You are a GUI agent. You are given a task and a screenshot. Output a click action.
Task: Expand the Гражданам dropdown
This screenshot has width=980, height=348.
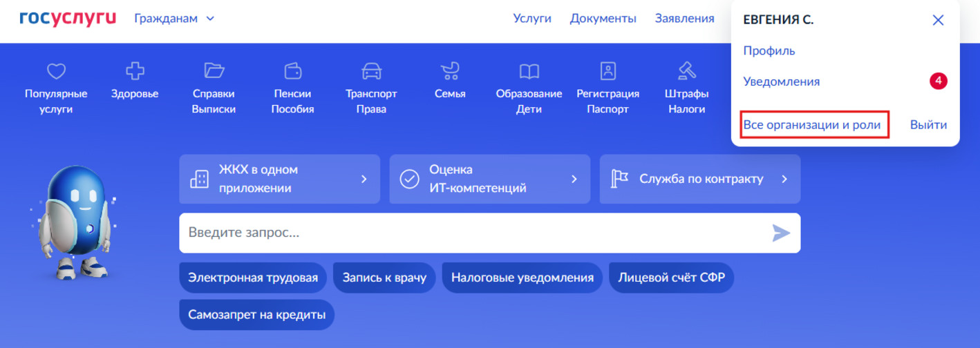click(174, 19)
